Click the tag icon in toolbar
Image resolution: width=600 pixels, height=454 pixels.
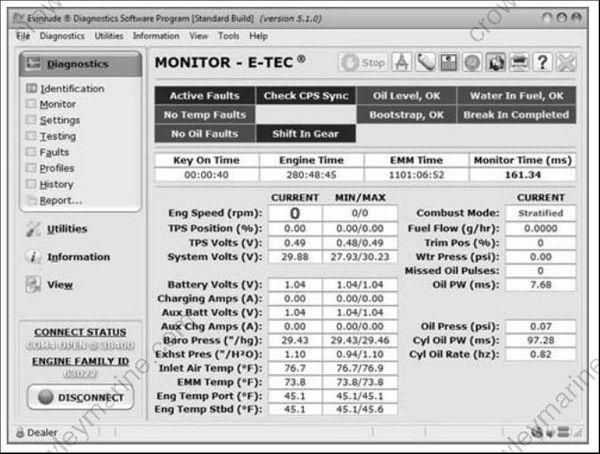(x=425, y=62)
